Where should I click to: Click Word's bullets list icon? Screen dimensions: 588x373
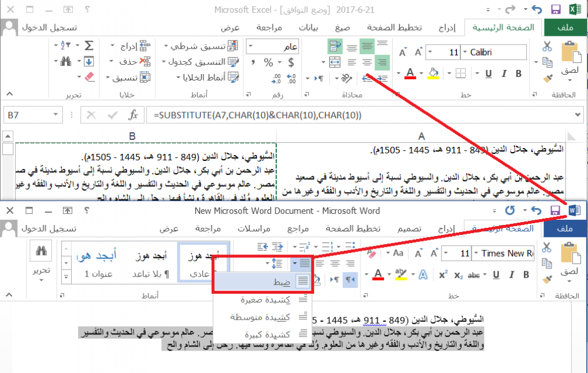pos(350,246)
